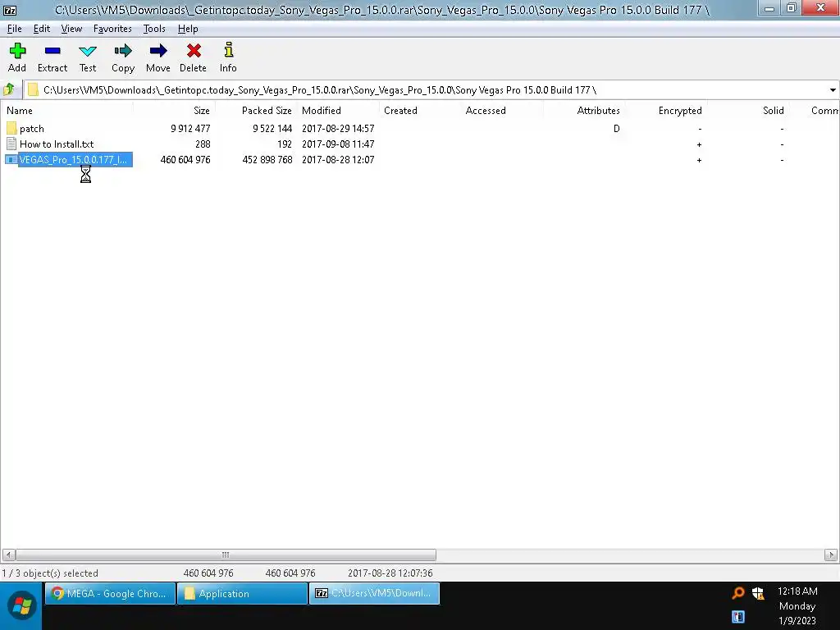
Task: Click the scrollbar right arrow
Action: (x=831, y=555)
